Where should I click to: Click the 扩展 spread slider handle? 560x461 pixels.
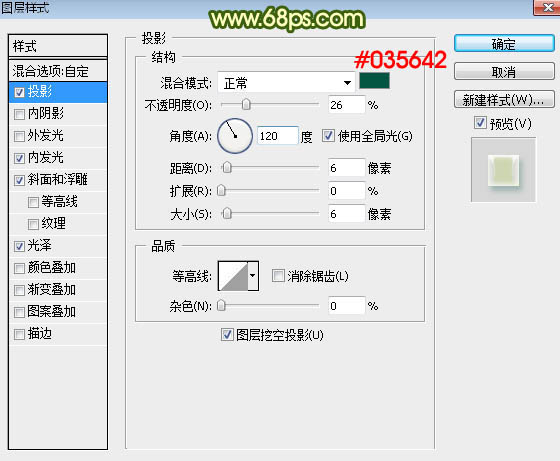coord(221,191)
